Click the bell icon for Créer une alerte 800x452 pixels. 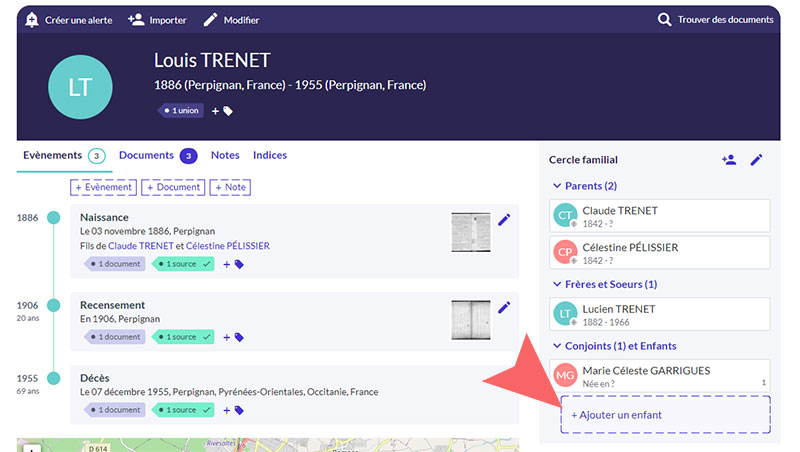coord(32,20)
